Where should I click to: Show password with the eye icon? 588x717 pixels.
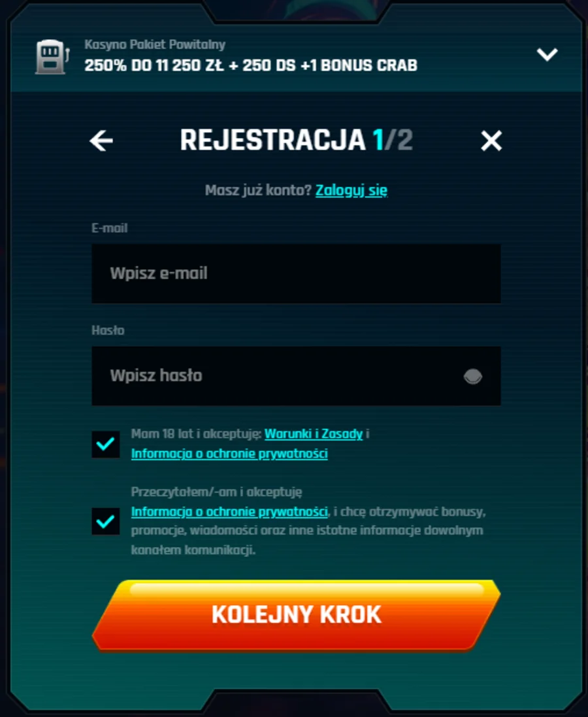click(x=473, y=376)
